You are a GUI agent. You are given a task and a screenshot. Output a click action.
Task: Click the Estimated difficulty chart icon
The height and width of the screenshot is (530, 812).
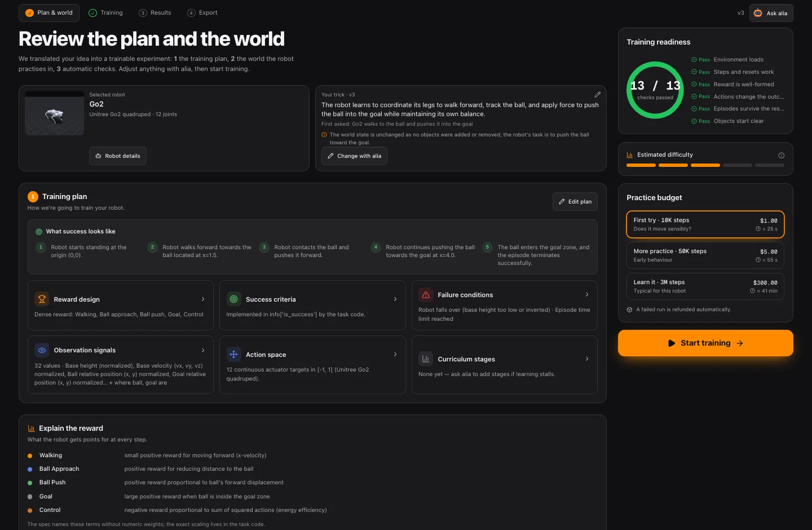click(630, 155)
